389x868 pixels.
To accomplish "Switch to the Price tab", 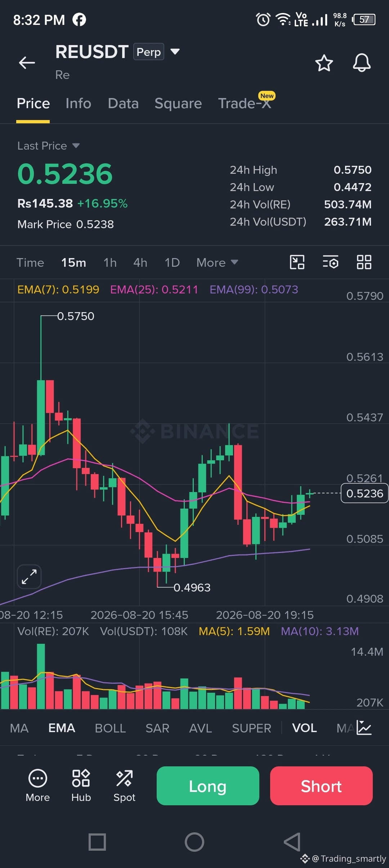I will point(33,103).
